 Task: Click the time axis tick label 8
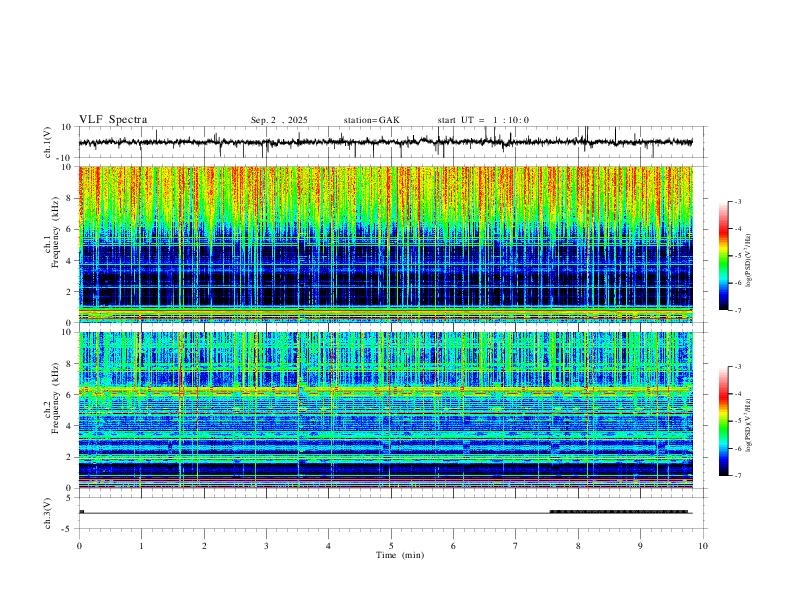[x=578, y=546]
